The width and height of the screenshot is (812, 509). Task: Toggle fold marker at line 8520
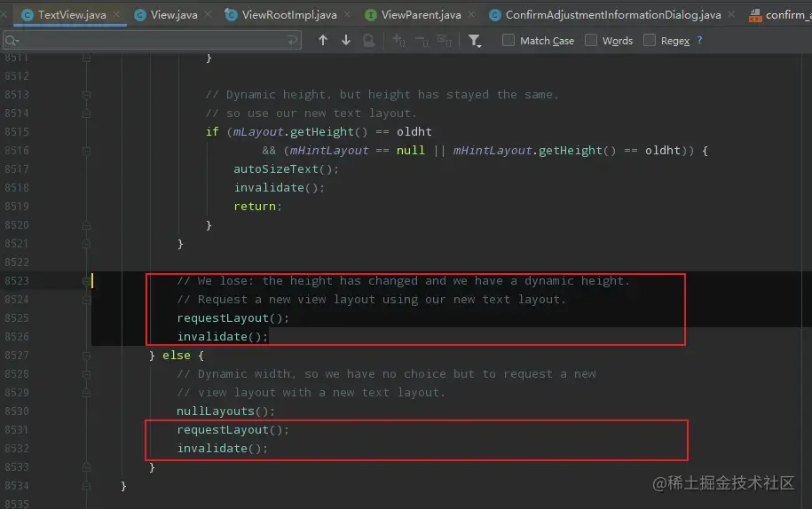pyautogui.click(x=86, y=225)
